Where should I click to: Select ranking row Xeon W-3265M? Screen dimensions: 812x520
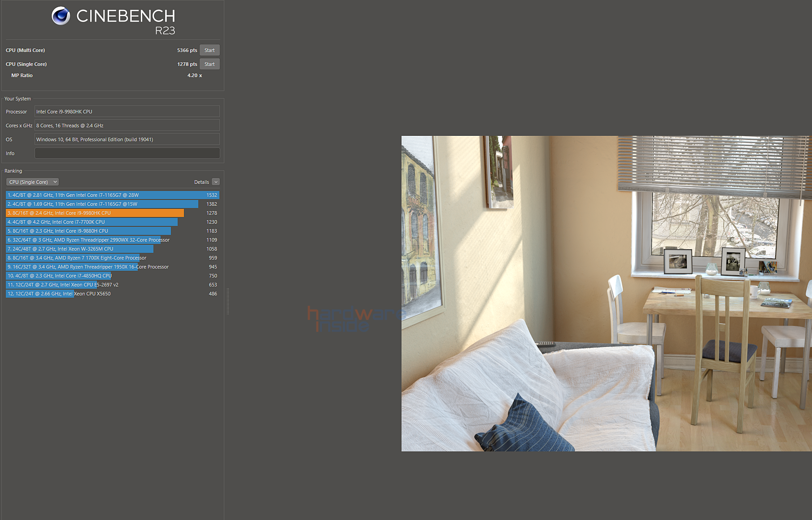pos(113,249)
